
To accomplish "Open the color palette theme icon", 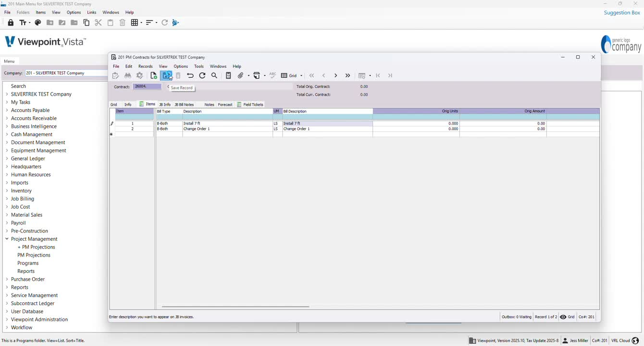I will tap(38, 23).
